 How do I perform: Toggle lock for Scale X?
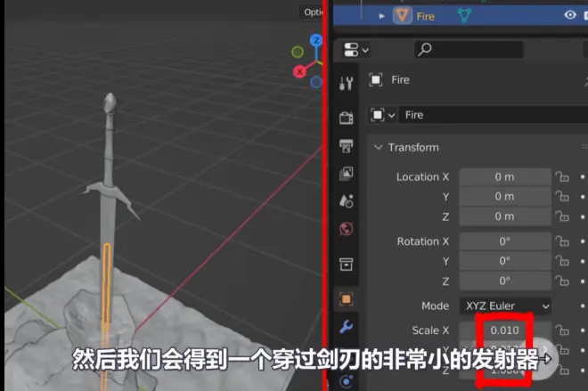(x=562, y=330)
